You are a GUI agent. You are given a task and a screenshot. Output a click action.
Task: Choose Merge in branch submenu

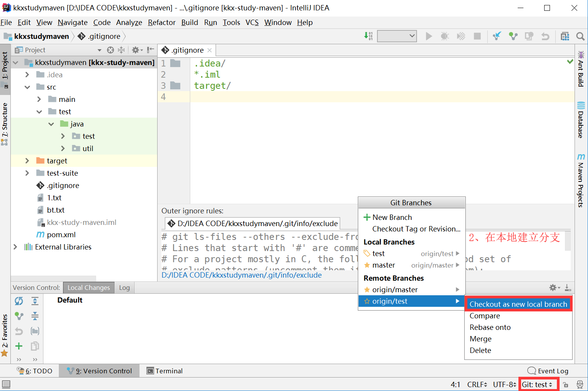(518, 339)
